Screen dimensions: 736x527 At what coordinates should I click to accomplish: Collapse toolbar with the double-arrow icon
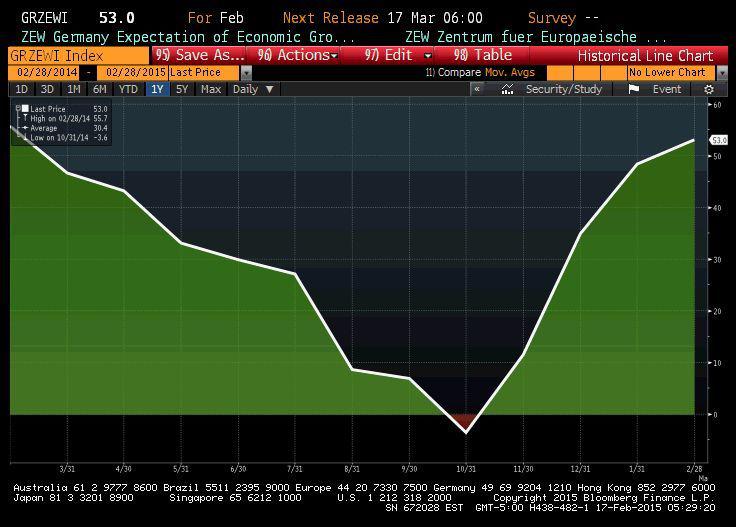point(478,89)
